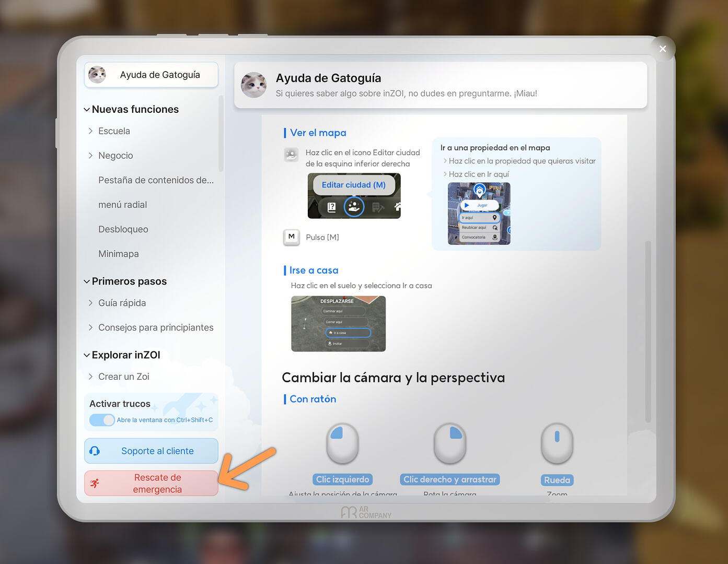Expand the Crear un Zoi entry
The image size is (728, 564).
click(x=90, y=377)
